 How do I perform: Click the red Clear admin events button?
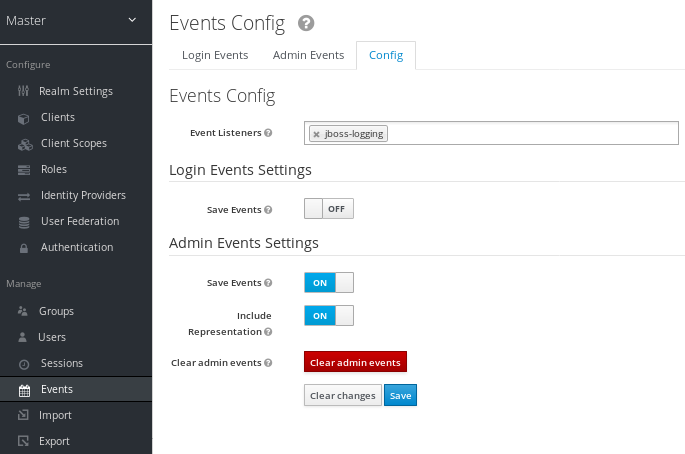[355, 362]
